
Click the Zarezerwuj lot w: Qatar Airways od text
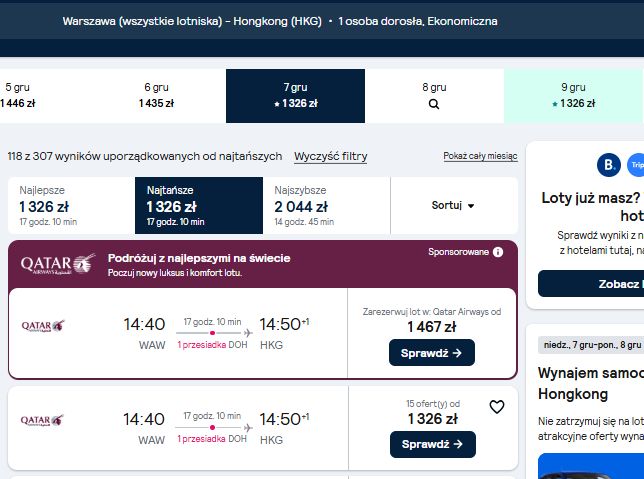click(x=432, y=312)
